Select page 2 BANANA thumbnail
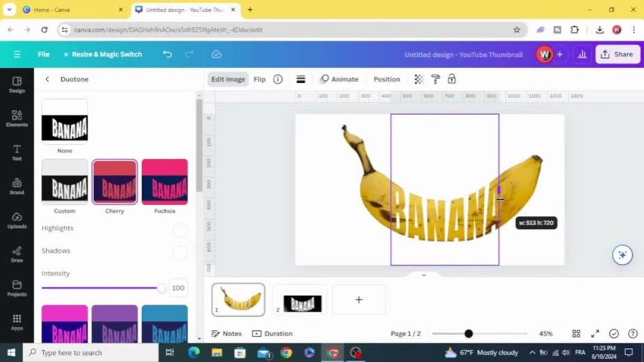This screenshot has width=644, height=362. click(299, 299)
